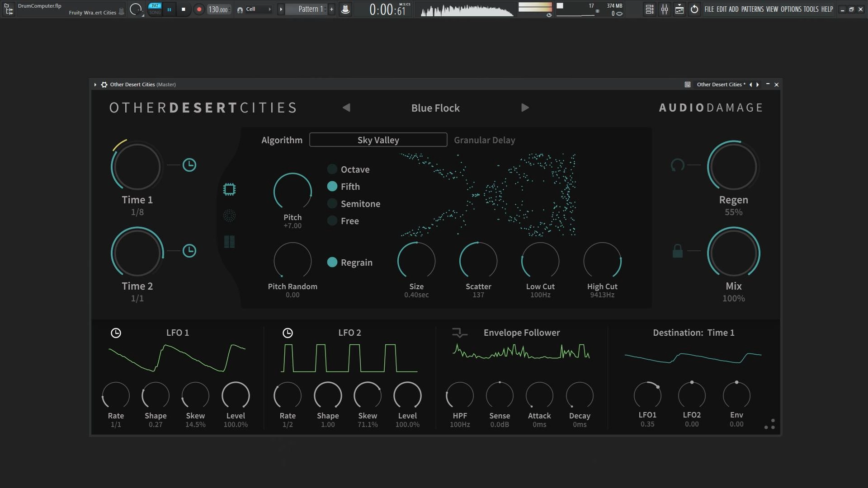Go to previous preset with left arrow
This screenshot has height=488, width=868.
346,108
